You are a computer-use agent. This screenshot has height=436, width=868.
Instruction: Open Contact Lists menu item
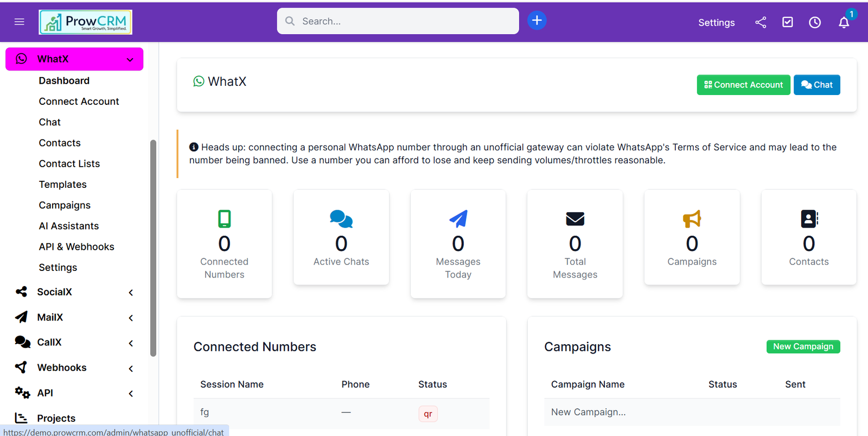[x=69, y=163]
